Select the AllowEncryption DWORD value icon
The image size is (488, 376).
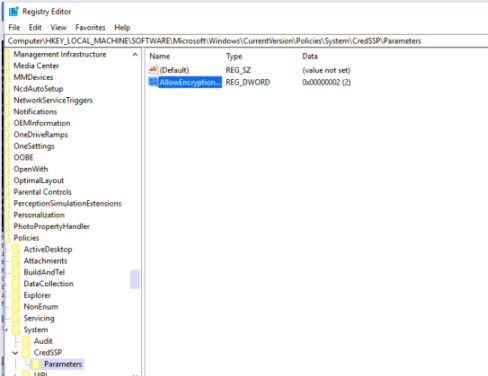click(x=153, y=82)
